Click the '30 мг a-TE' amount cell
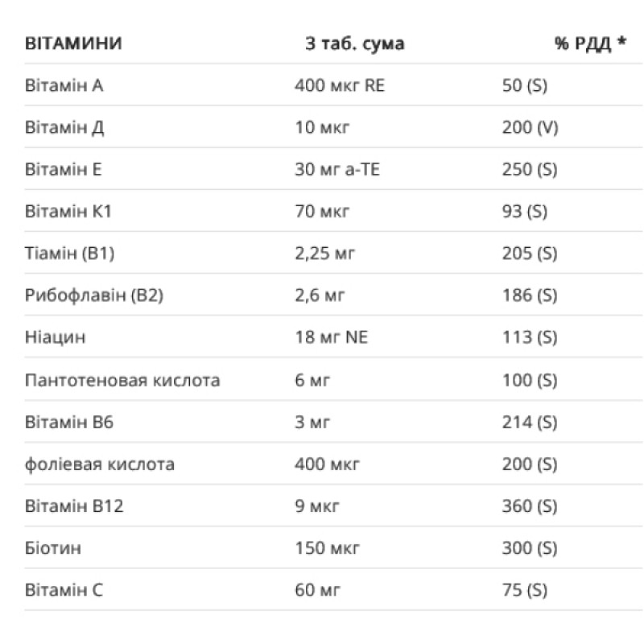This screenshot has height=644, width=644. 341,169
